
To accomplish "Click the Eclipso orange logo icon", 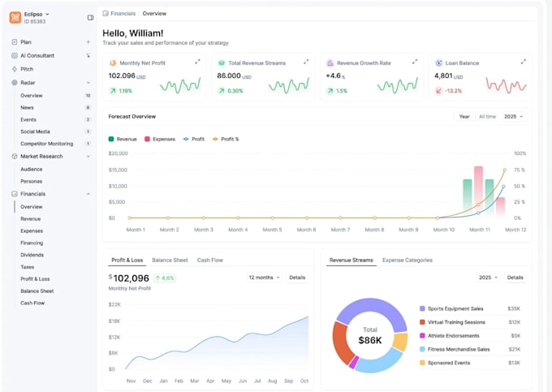I will 15,17.
